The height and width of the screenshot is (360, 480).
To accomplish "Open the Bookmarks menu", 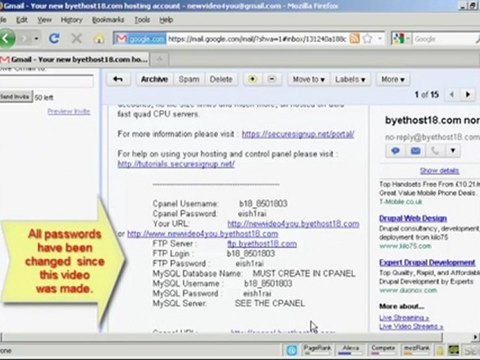I will coord(108,20).
